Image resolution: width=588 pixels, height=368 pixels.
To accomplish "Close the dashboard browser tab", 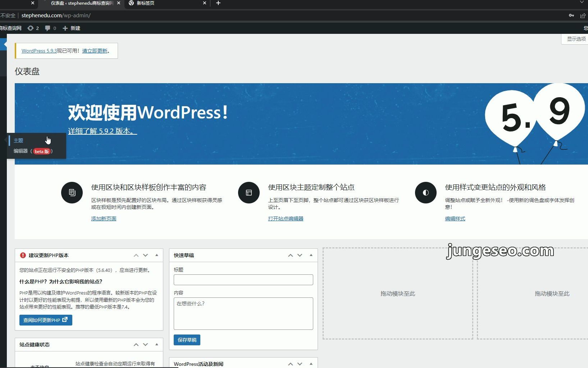I will [119, 3].
